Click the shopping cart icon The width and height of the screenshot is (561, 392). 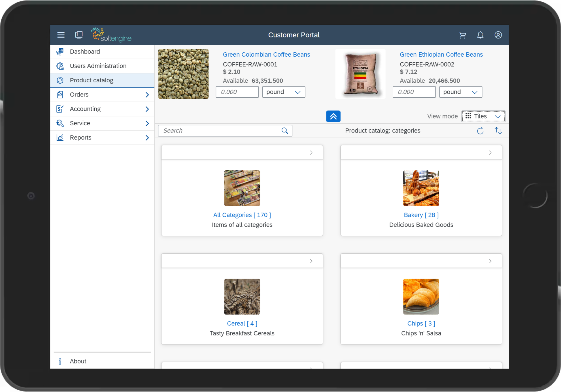pyautogui.click(x=462, y=35)
